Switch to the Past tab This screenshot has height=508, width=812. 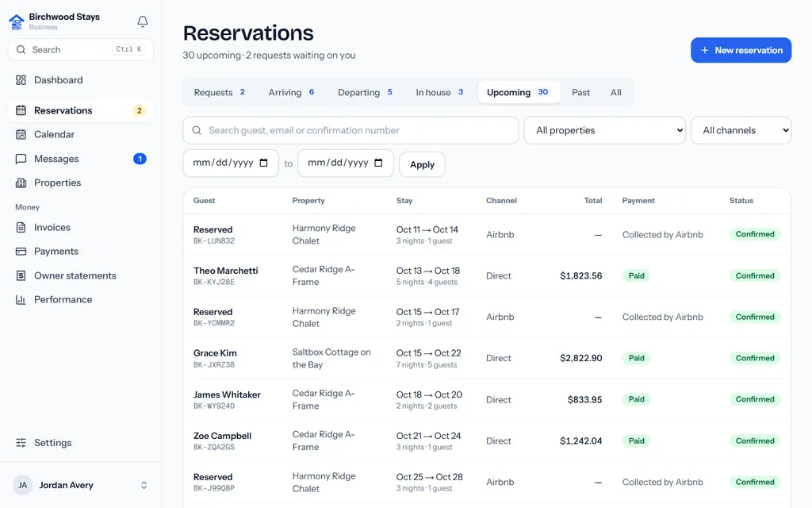580,92
